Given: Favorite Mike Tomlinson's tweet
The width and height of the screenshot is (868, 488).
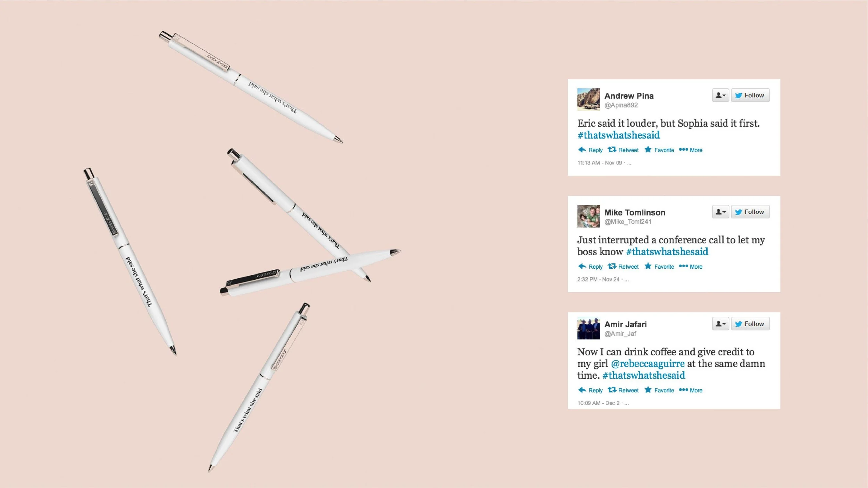Looking at the screenshot, I should pyautogui.click(x=659, y=267).
